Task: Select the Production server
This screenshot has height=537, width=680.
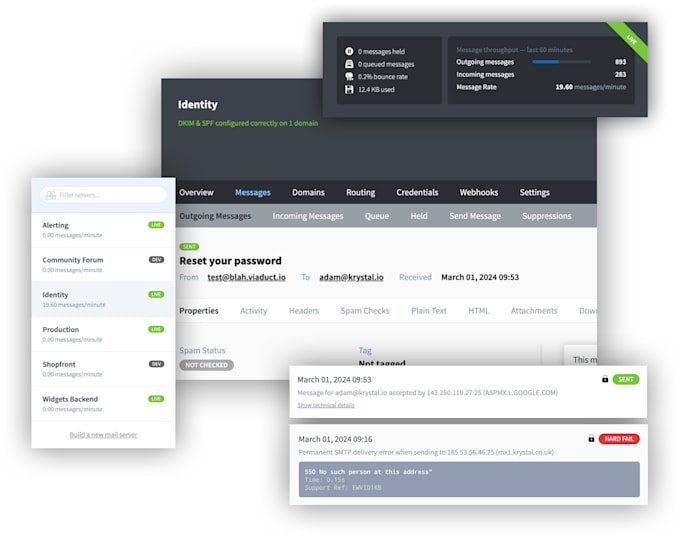Action: click(x=103, y=334)
